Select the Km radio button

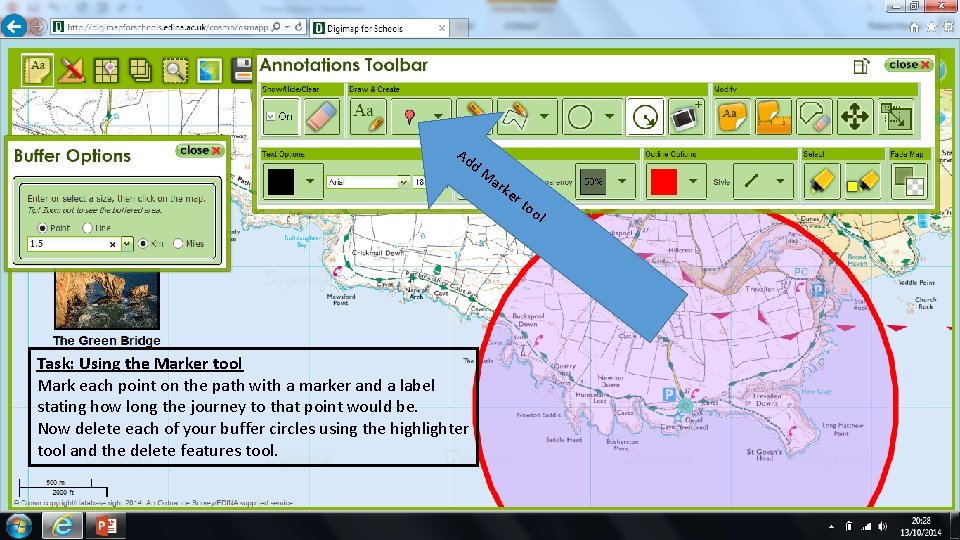point(143,243)
